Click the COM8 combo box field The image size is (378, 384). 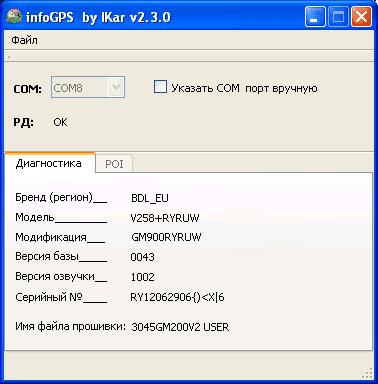click(88, 87)
